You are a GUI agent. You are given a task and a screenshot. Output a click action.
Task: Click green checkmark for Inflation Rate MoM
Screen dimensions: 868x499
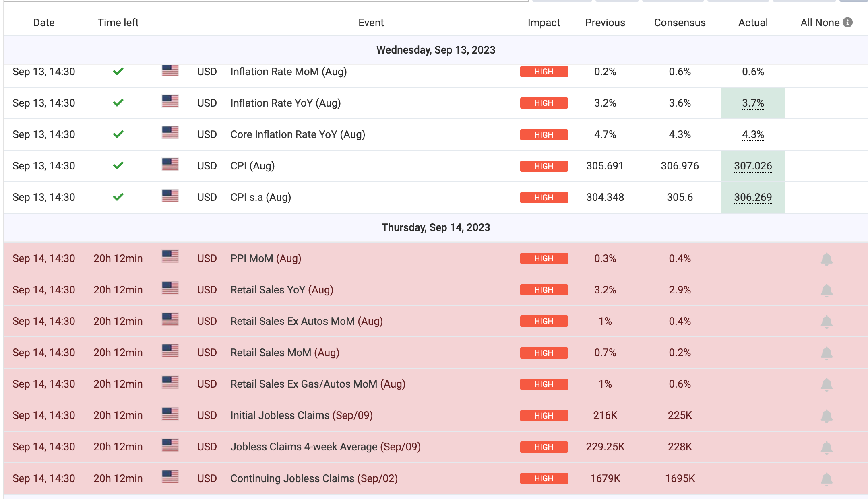(118, 72)
